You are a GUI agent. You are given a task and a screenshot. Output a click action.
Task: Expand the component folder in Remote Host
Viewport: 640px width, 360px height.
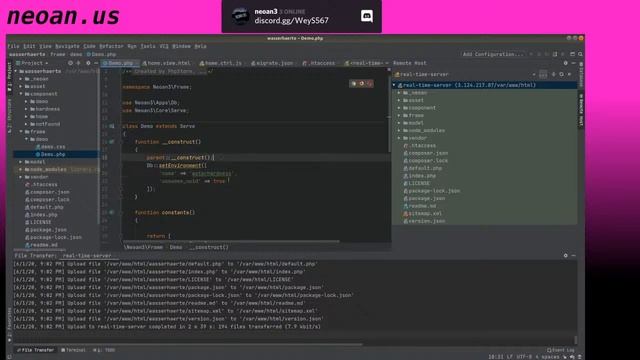click(399, 108)
